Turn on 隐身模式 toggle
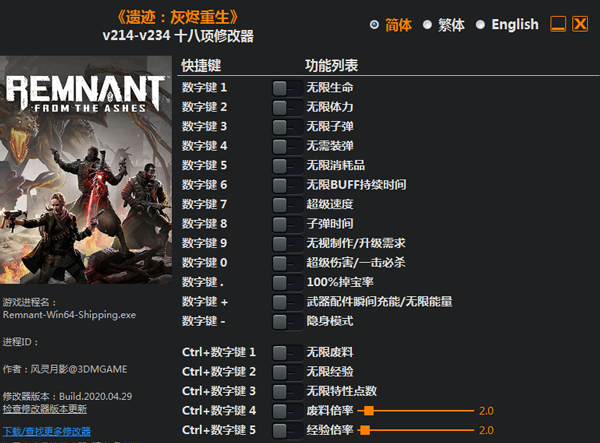 [287, 322]
